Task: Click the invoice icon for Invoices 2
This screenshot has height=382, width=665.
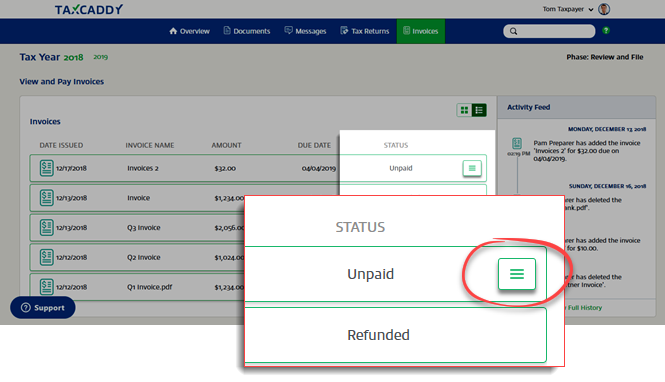Action: click(x=46, y=168)
